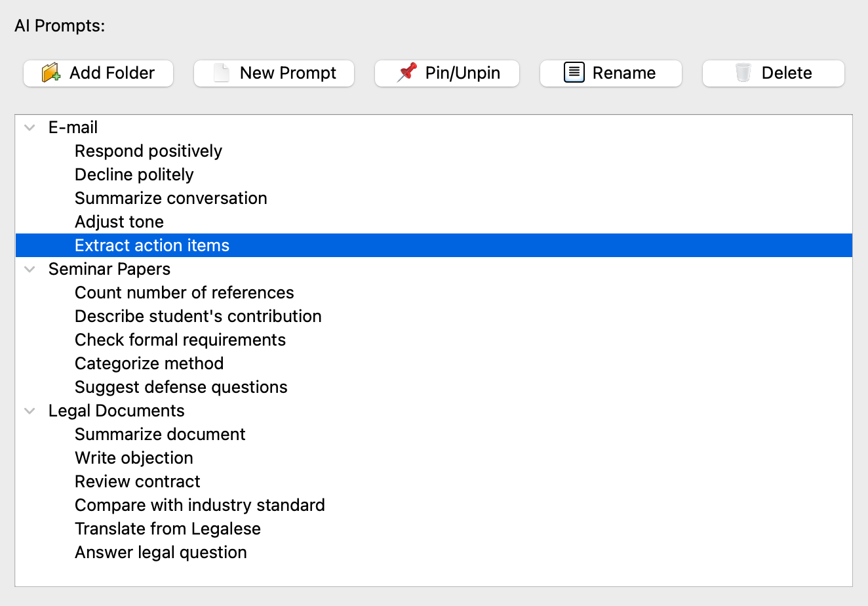Select "Count number of references" prompt
Viewport: 868px width, 606px height.
point(184,293)
